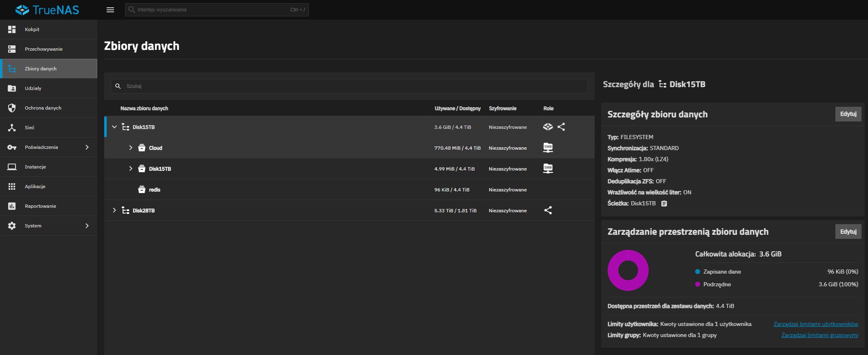868x355 pixels.
Task: Click the purple allocation donut chart
Action: (x=628, y=270)
